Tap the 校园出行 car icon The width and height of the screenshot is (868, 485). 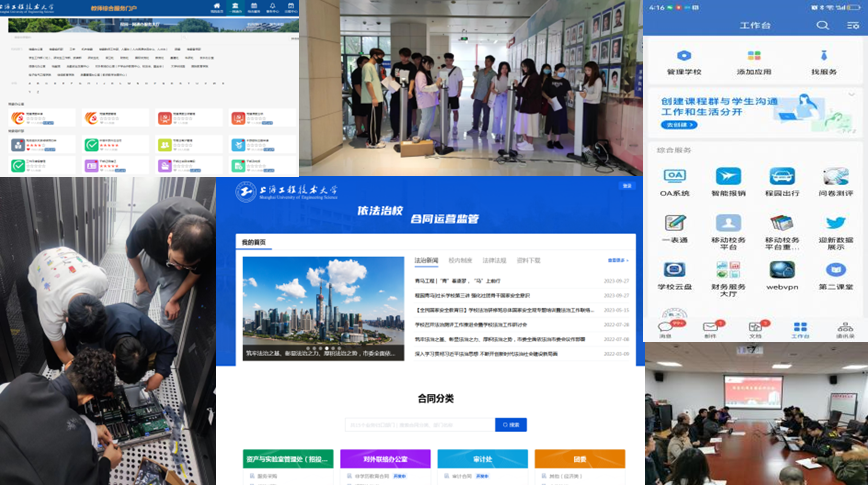pyautogui.click(x=781, y=177)
